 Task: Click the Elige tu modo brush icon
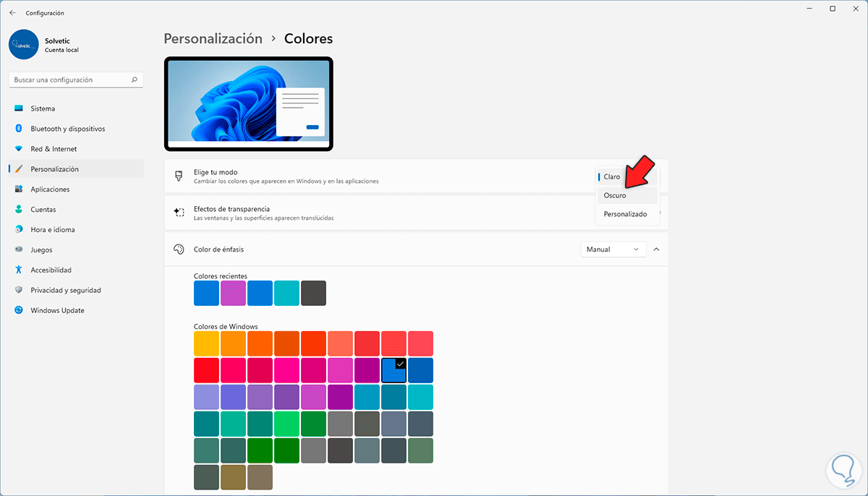click(179, 176)
